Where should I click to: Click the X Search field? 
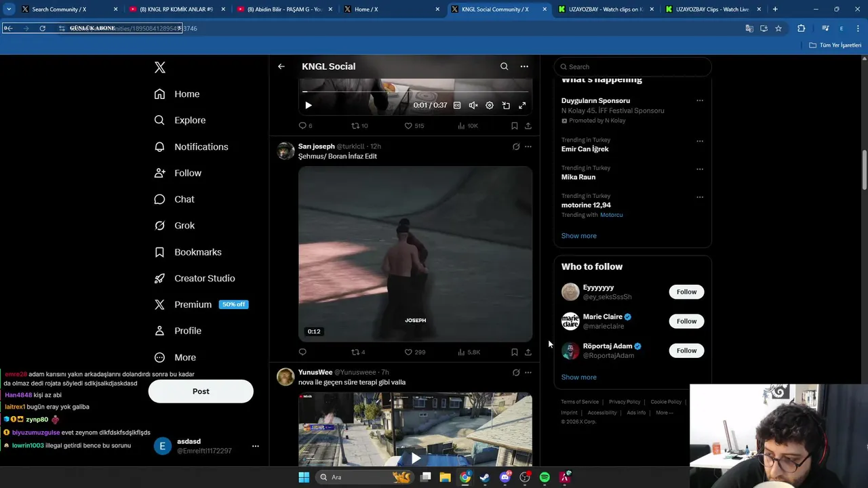point(633,66)
